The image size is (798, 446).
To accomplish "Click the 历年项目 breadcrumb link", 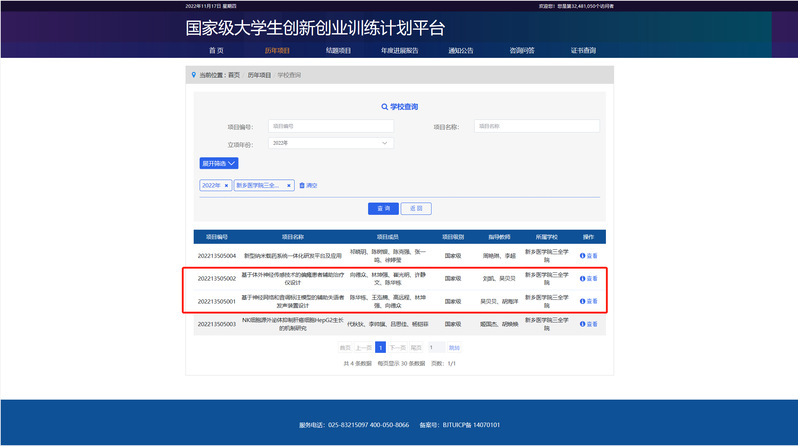I will tap(258, 75).
